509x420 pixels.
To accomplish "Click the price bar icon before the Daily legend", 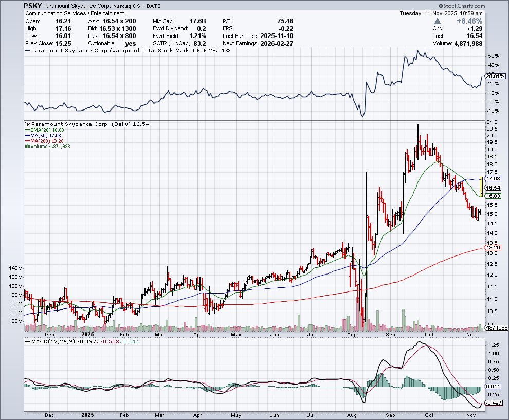I will tap(28, 124).
